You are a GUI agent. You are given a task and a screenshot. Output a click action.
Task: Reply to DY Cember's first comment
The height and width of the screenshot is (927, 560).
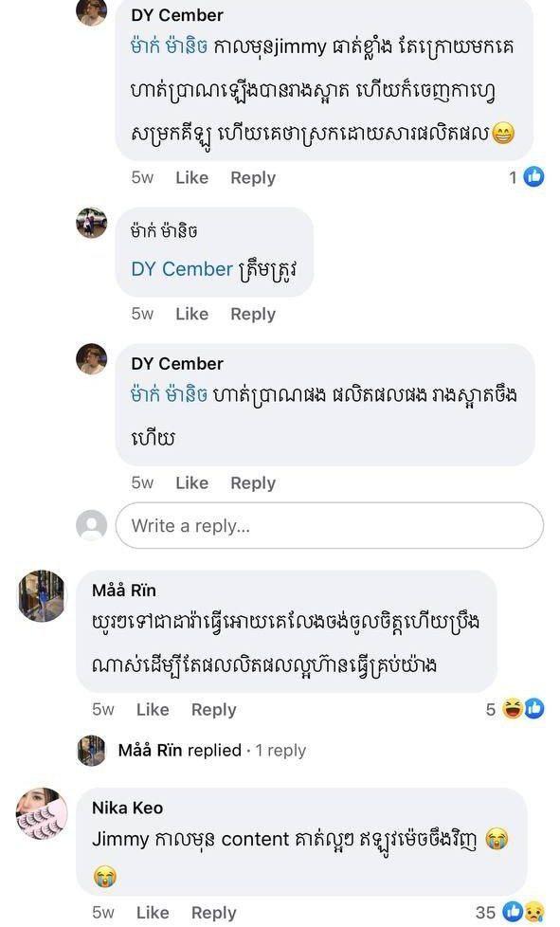coord(253,177)
